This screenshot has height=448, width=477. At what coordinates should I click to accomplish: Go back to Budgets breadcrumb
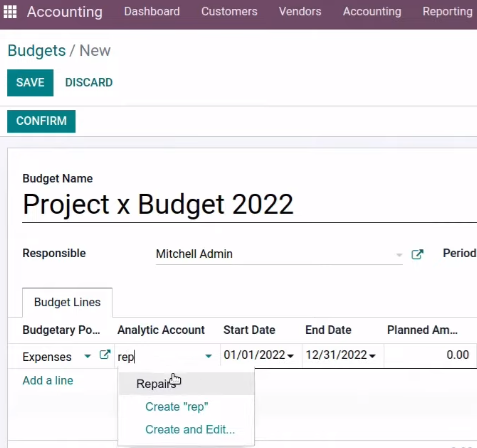tap(37, 51)
